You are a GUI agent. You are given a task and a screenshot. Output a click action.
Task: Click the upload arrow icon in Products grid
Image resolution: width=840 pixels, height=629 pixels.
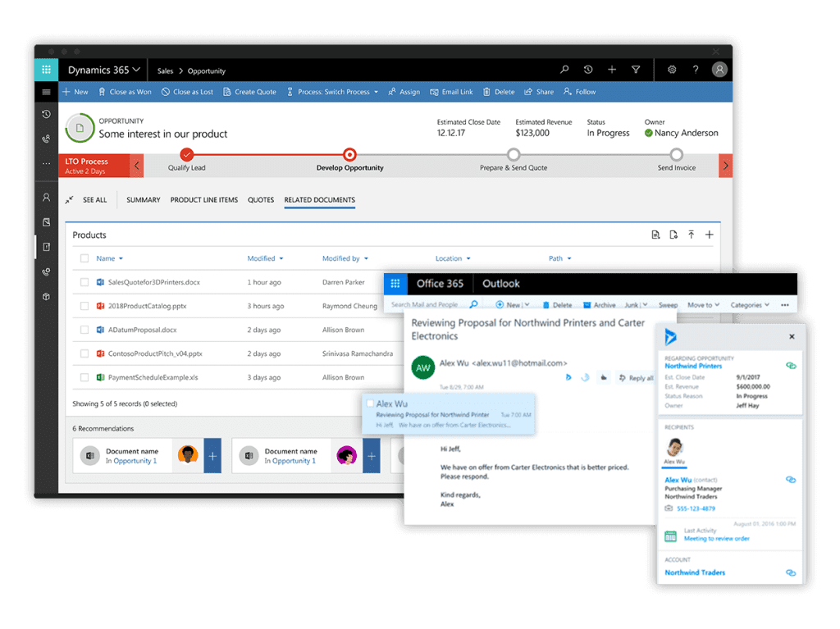pos(691,235)
